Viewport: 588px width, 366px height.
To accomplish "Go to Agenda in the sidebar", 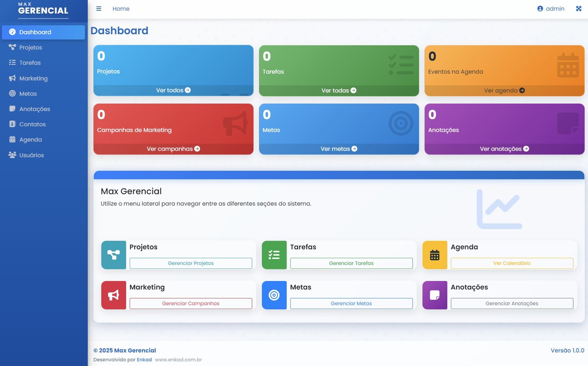I will (x=31, y=140).
